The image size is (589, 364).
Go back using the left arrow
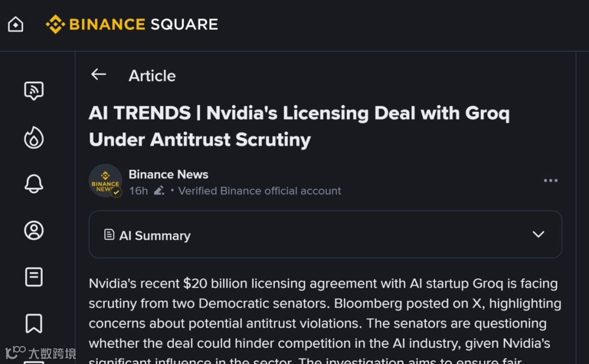pyautogui.click(x=99, y=74)
